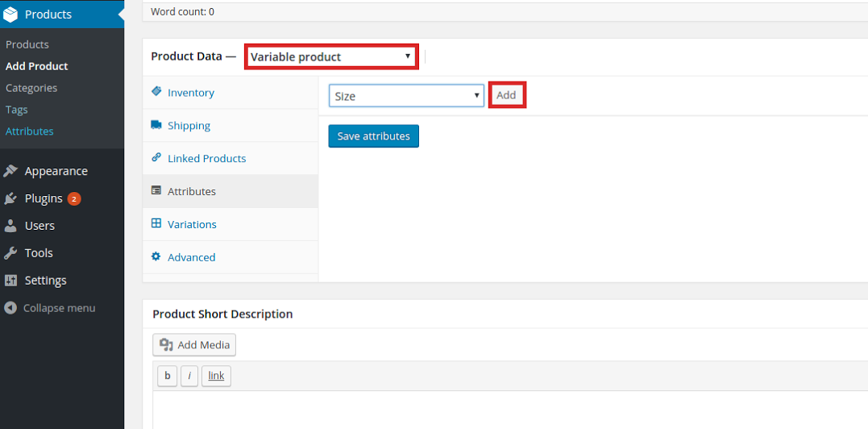Viewport: 868px width, 429px height.
Task: Click the Products top-level menu header
Action: tap(62, 15)
